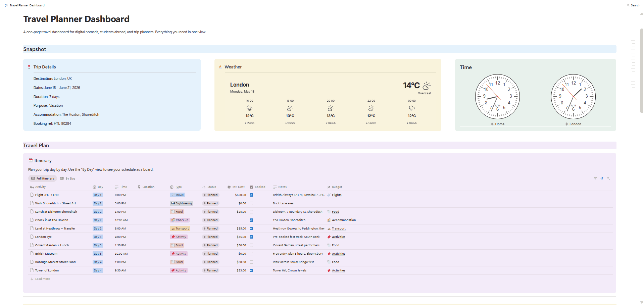
Task: Open the Activity type tag for London Eye
Action: point(179,237)
